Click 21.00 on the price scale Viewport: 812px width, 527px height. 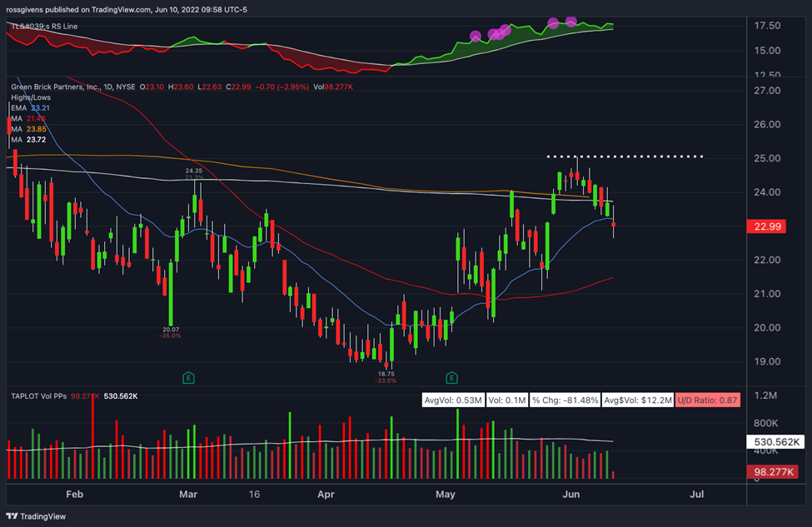[x=768, y=294]
